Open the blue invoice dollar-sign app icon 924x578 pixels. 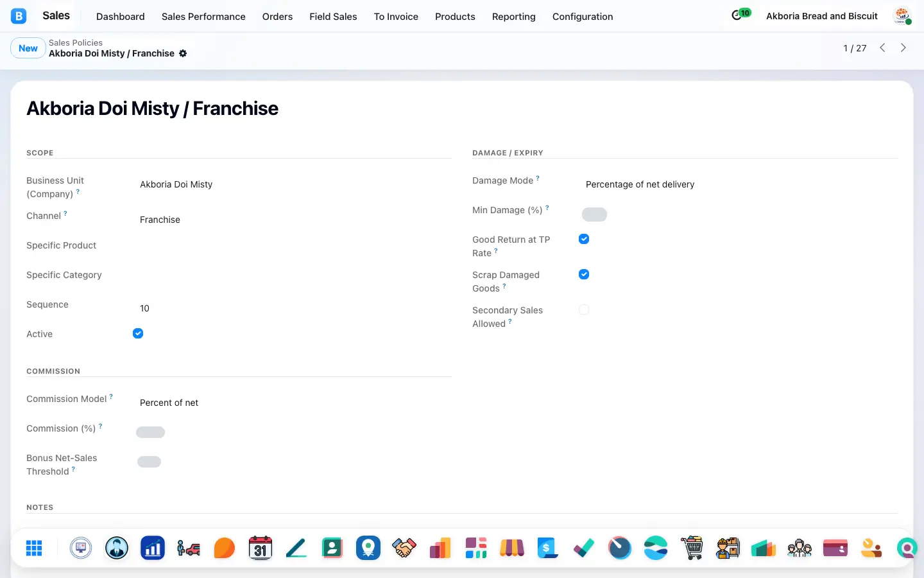click(548, 548)
